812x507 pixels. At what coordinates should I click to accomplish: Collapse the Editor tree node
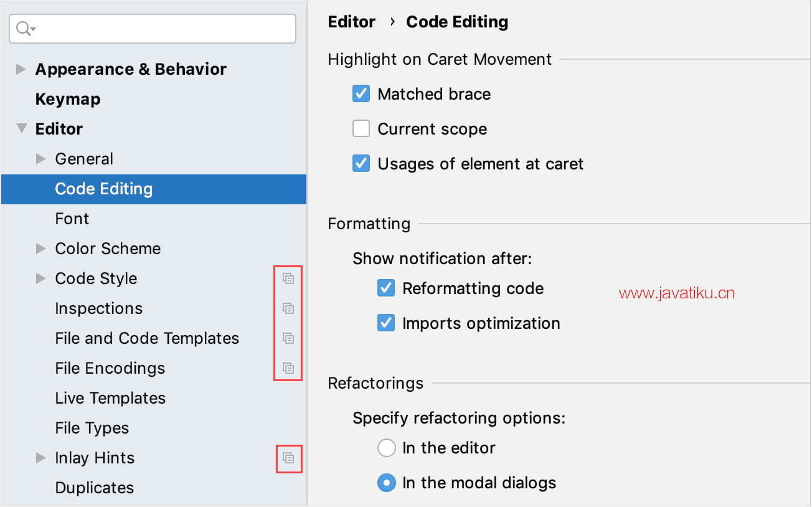pos(21,129)
